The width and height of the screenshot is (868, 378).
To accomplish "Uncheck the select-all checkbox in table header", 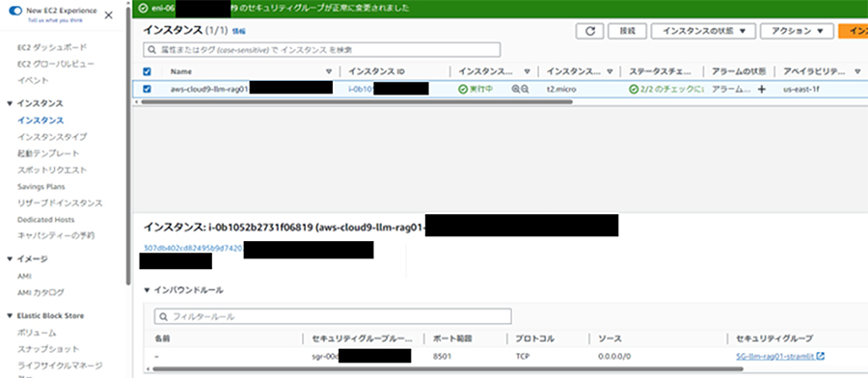I will (147, 71).
